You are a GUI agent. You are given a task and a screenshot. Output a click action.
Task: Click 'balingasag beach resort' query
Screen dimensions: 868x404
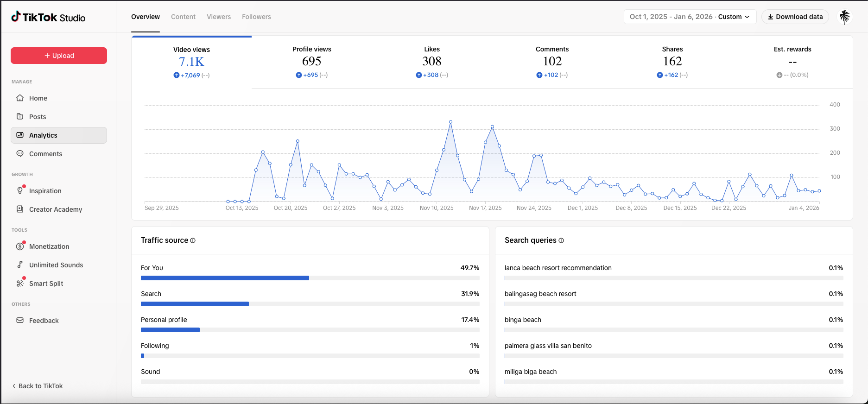pyautogui.click(x=540, y=294)
